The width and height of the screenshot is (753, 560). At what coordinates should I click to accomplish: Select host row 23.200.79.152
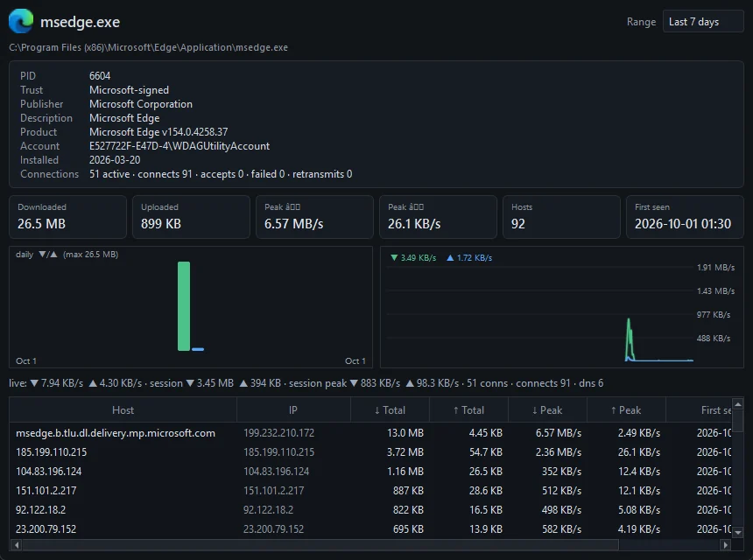click(x=370, y=528)
